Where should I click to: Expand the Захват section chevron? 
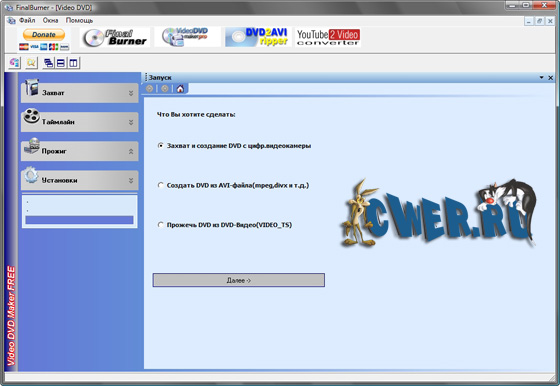click(x=131, y=93)
